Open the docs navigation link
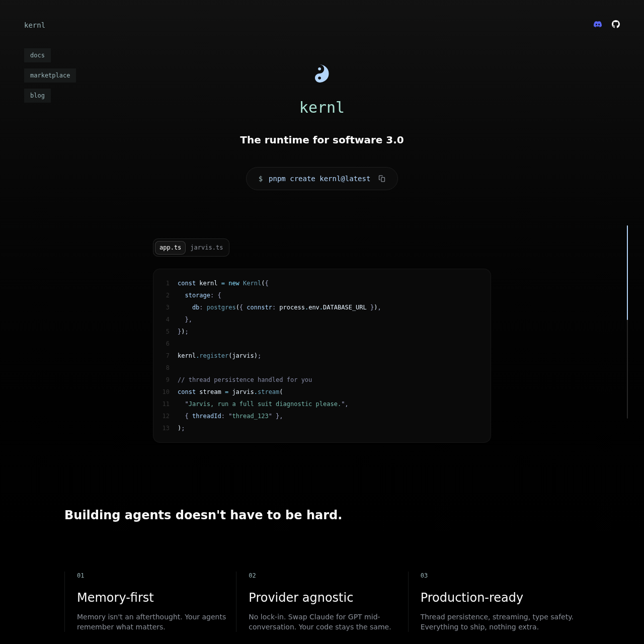This screenshot has height=644, width=644. point(37,55)
